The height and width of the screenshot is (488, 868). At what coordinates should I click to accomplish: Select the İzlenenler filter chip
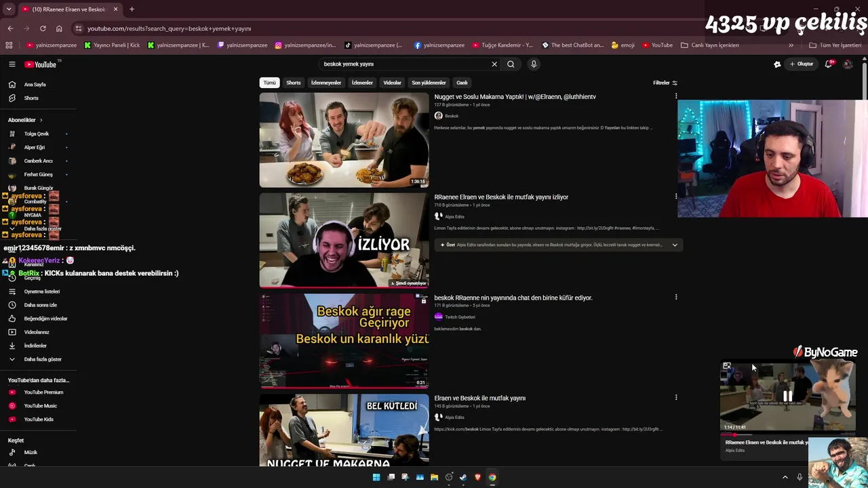coord(362,83)
